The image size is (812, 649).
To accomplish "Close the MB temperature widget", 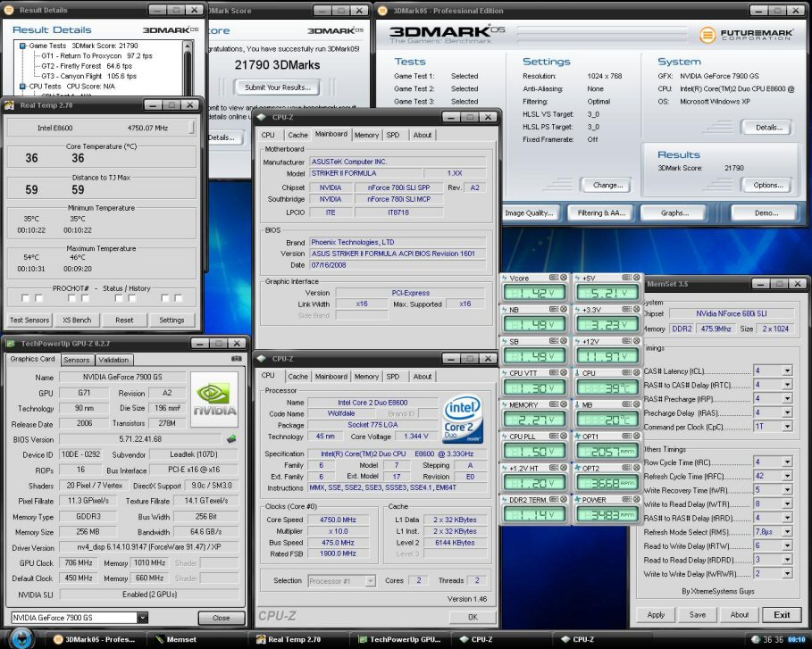I will click(x=636, y=404).
